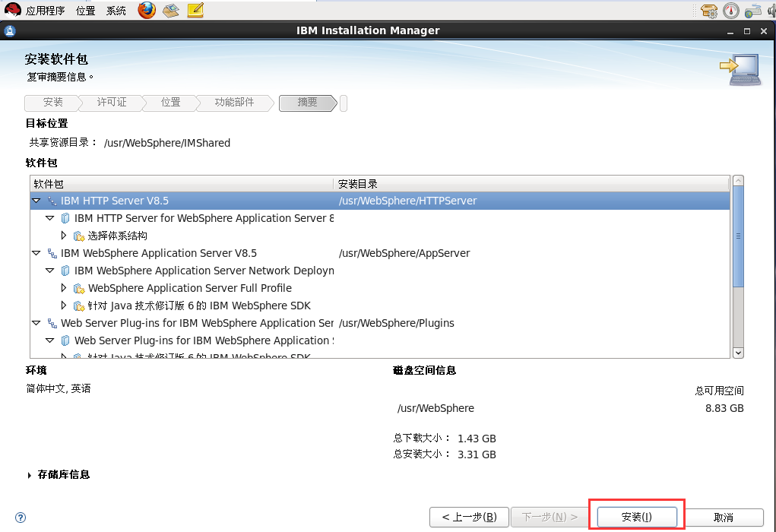
Task: Click the package list scroll up arrow
Action: tap(738, 181)
